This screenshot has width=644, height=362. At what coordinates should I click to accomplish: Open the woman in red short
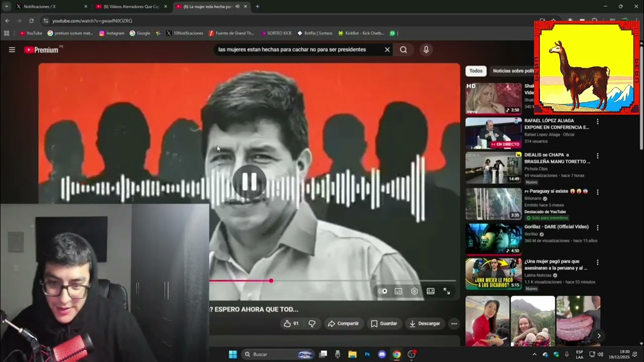click(487, 321)
